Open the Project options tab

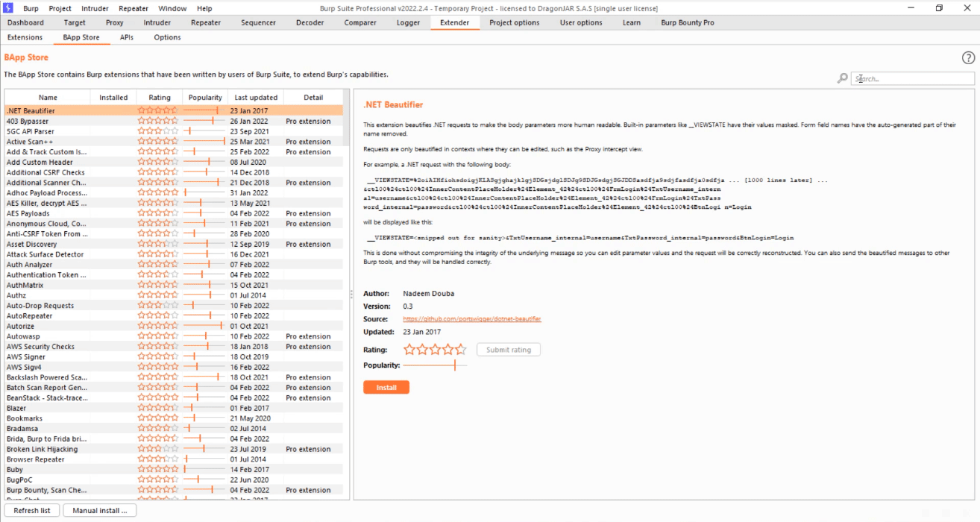coord(515,22)
